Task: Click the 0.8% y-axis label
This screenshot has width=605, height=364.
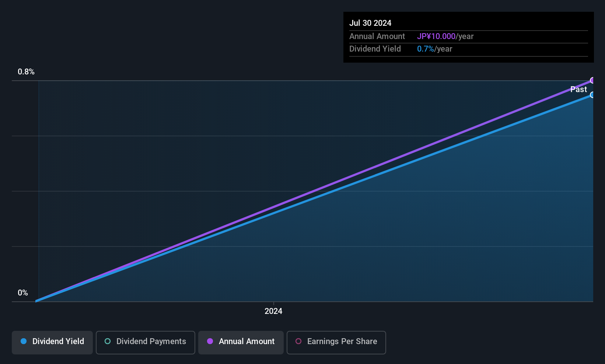Action: (26, 72)
